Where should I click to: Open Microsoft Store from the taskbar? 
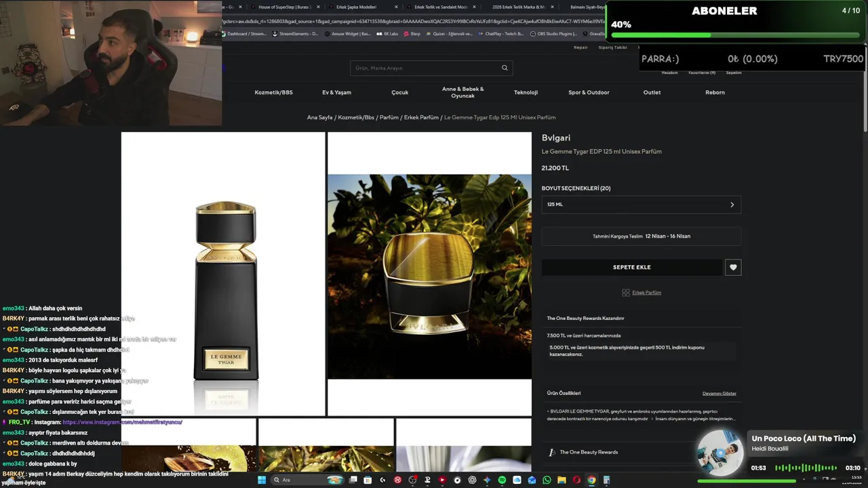[x=368, y=480]
